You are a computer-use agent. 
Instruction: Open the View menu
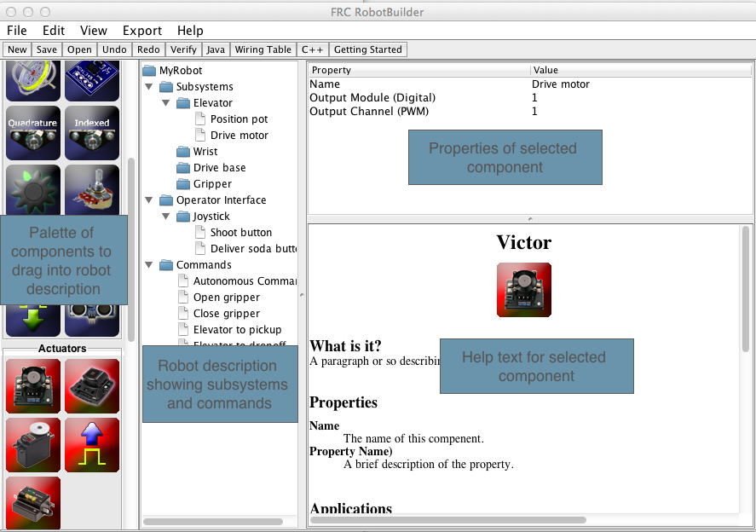pyautogui.click(x=93, y=30)
